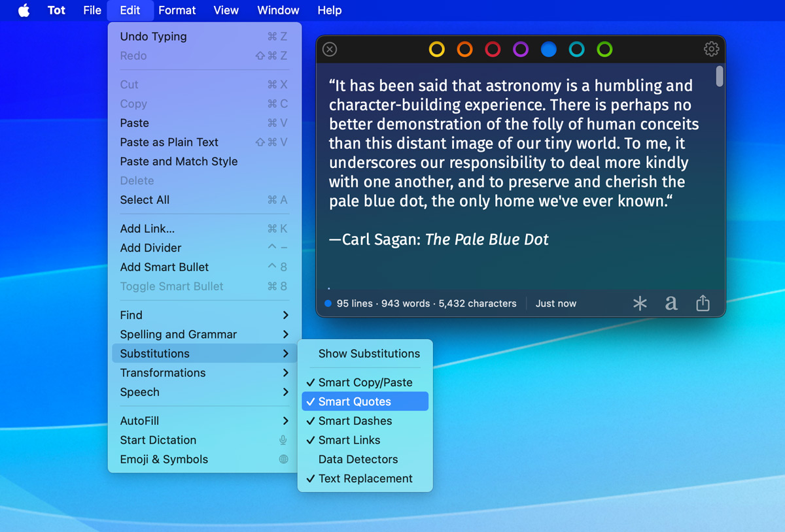Open the Help menu

pyautogui.click(x=329, y=10)
